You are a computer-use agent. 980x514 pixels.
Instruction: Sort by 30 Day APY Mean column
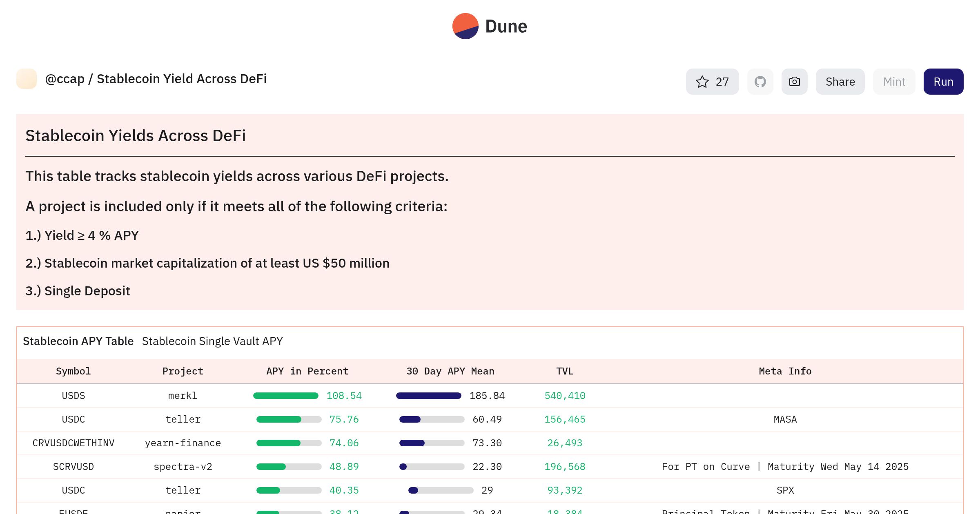[x=450, y=371]
